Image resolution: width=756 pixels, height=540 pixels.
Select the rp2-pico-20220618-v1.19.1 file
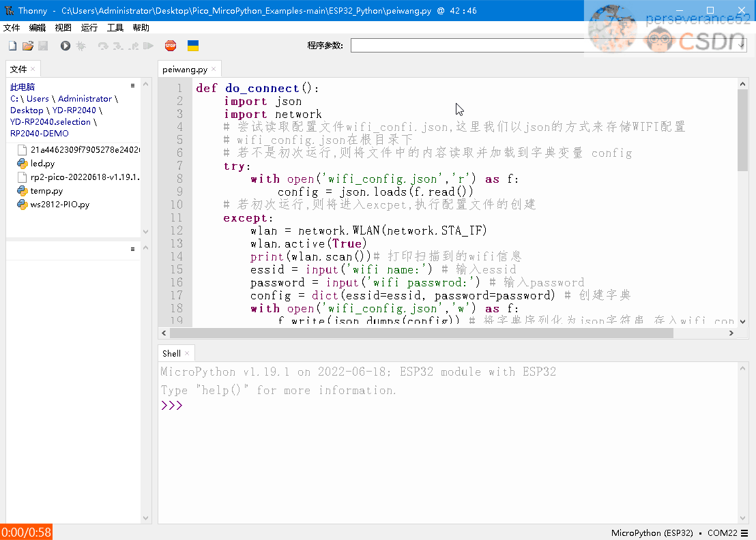point(78,177)
